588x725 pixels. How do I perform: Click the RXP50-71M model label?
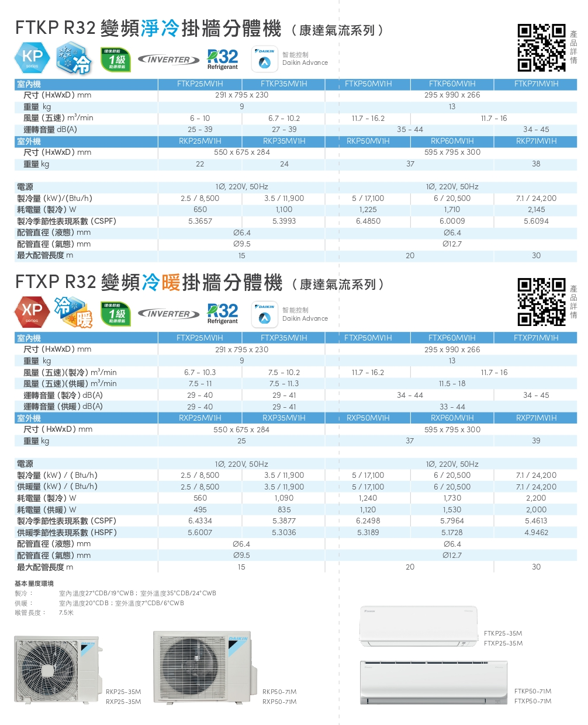click(279, 701)
